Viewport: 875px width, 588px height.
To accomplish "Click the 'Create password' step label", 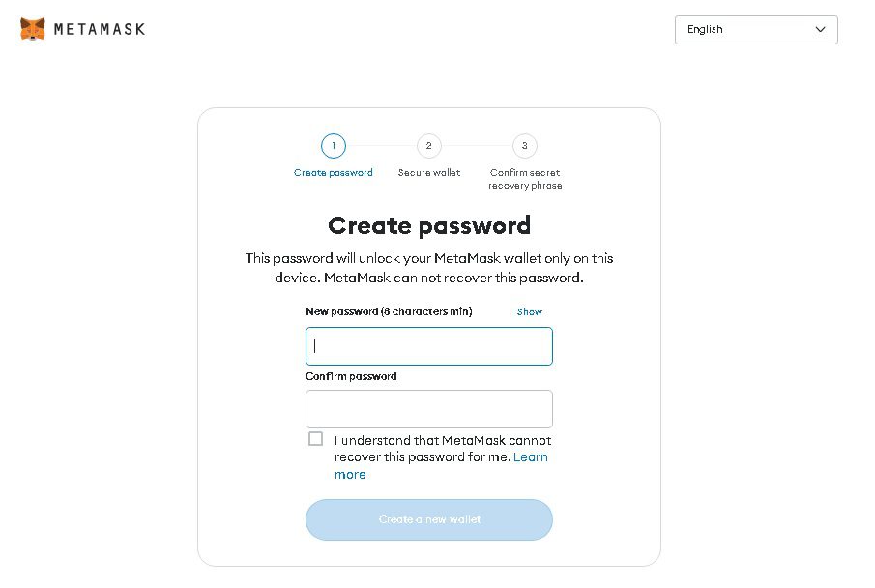I will pyautogui.click(x=333, y=173).
